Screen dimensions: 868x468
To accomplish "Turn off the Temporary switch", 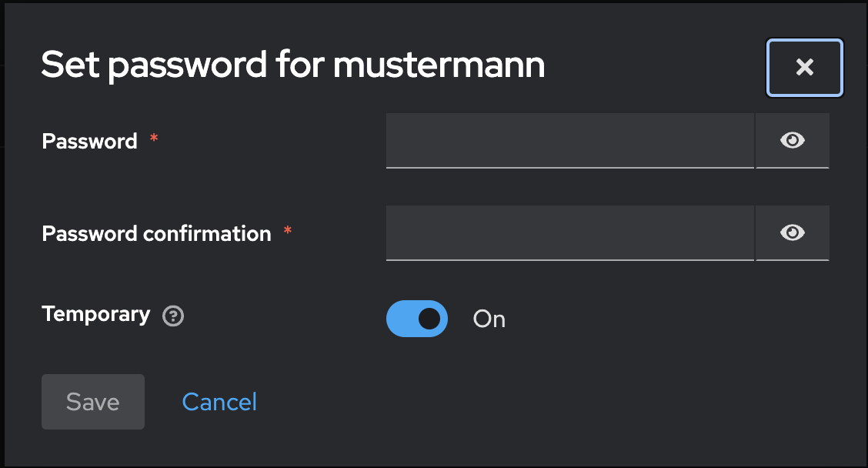I will (417, 319).
